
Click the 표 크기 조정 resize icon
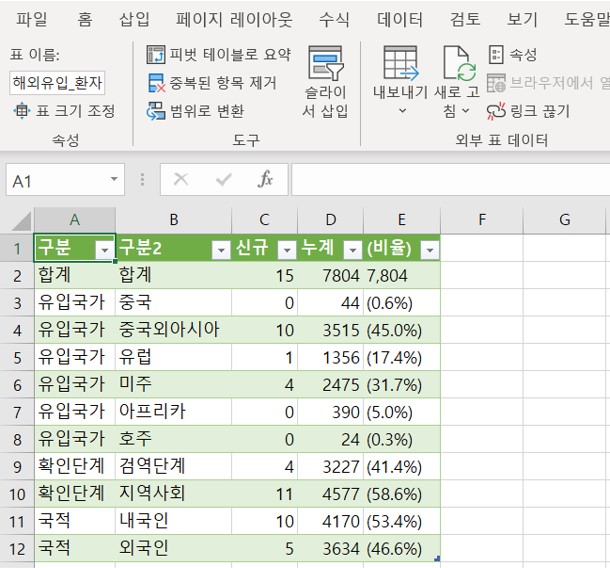point(22,111)
